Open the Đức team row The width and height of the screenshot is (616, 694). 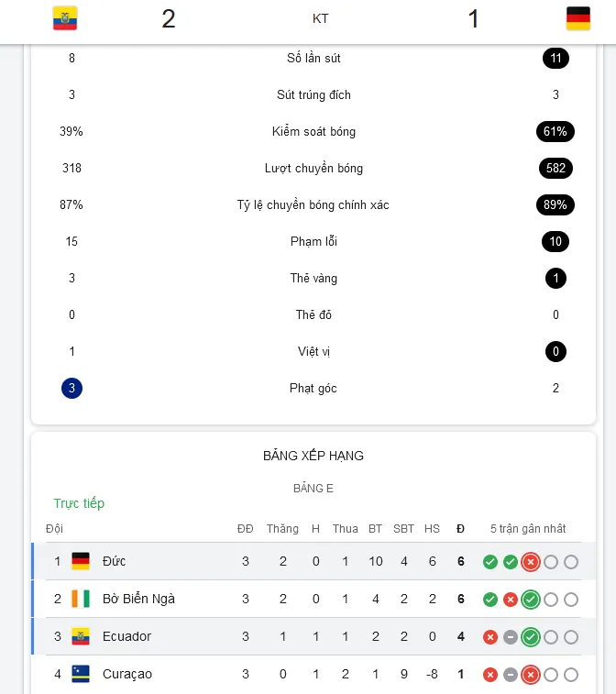(x=313, y=561)
